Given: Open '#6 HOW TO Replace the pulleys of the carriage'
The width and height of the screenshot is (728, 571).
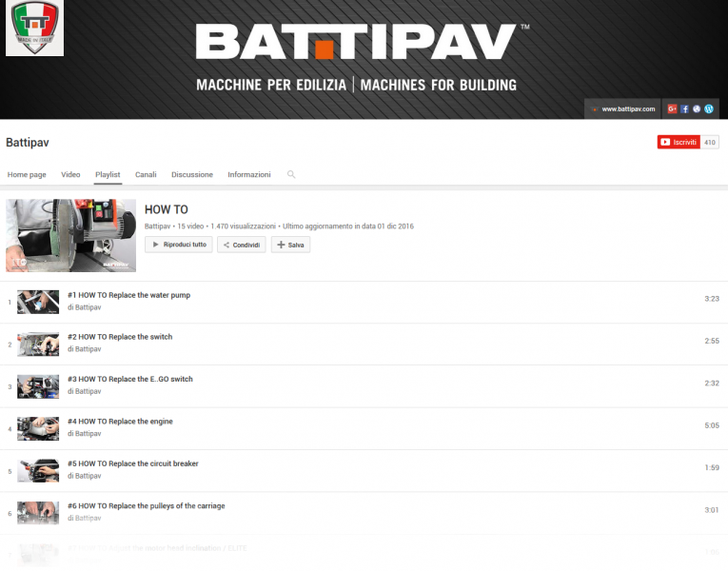Looking at the screenshot, I should [x=147, y=506].
